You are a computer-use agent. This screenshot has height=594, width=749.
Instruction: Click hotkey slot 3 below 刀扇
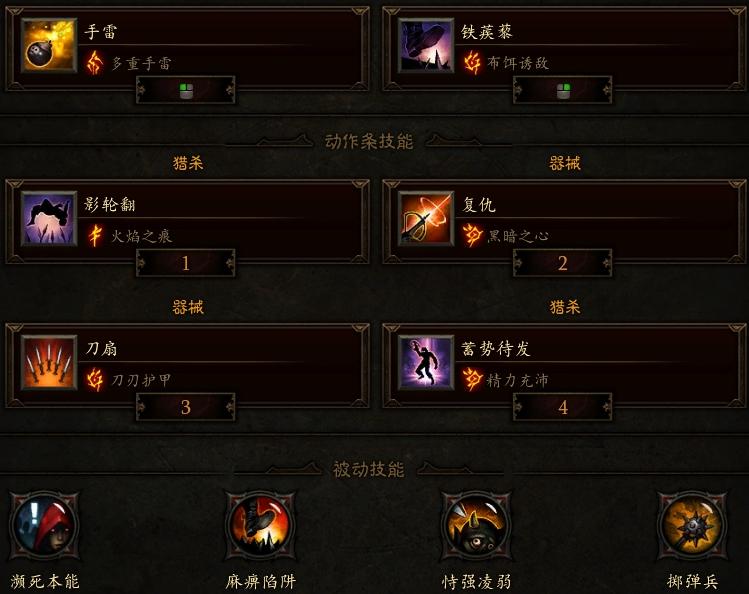(x=186, y=407)
